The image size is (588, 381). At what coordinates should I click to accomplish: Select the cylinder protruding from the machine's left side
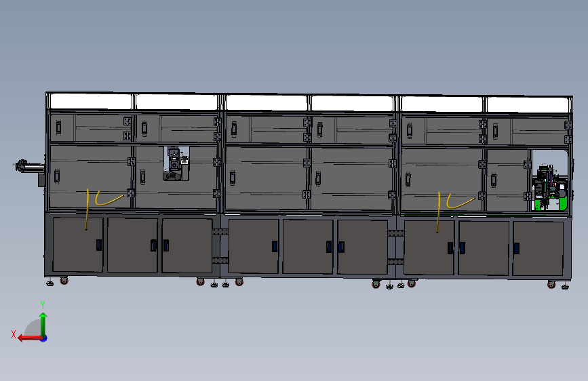tap(30, 167)
